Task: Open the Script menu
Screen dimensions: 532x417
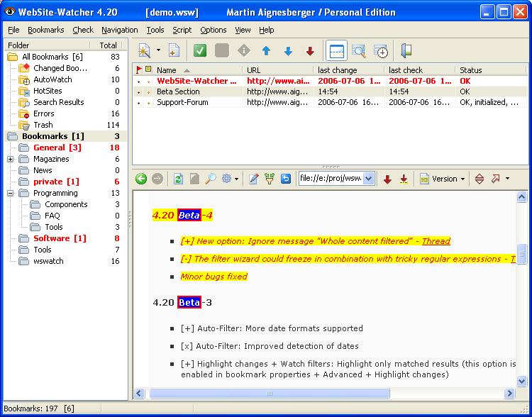Action: 182,30
